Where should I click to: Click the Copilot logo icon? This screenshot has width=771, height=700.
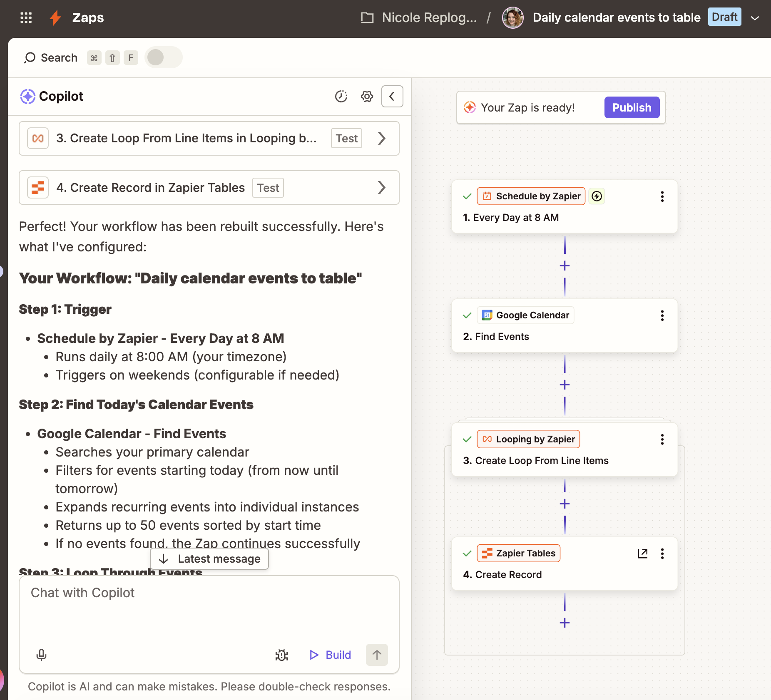(x=27, y=97)
